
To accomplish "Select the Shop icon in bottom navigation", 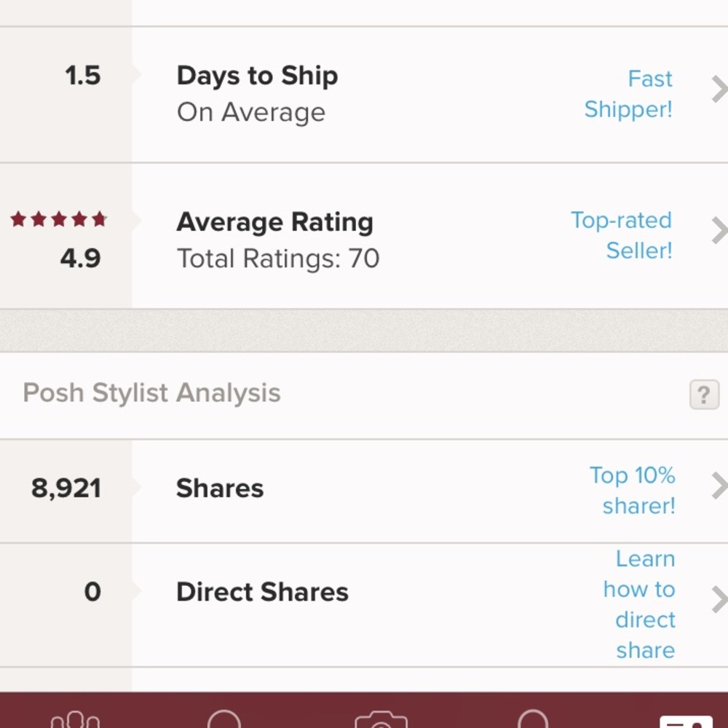I will click(x=226, y=721).
